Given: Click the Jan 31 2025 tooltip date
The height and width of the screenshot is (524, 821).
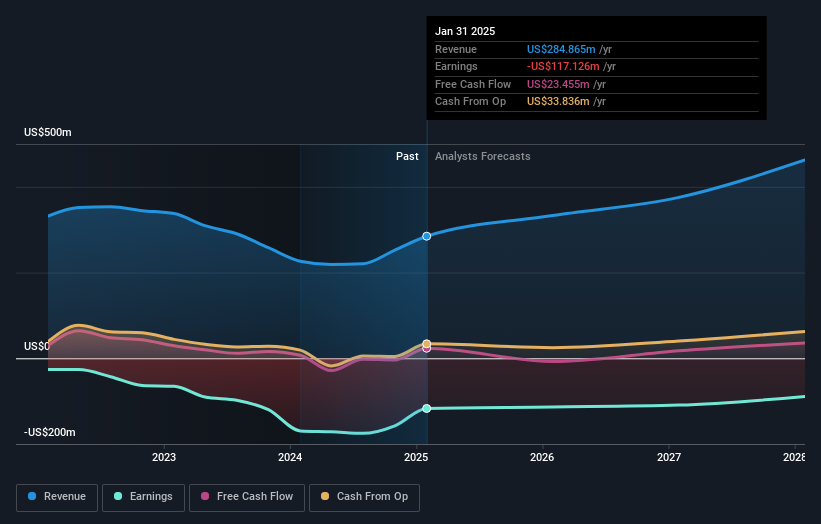Looking at the screenshot, I should click(465, 31).
